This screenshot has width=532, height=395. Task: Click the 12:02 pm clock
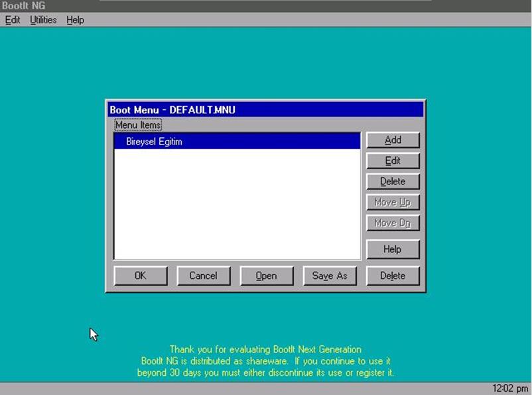[510, 388]
